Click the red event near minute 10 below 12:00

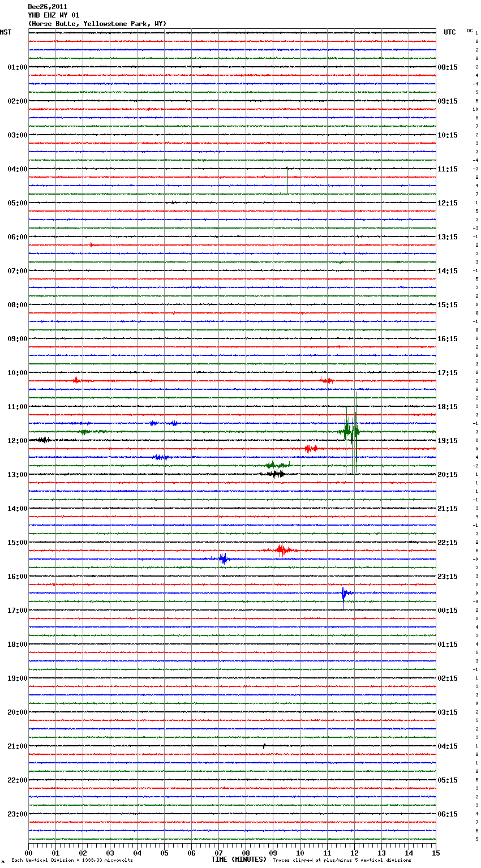311,449
